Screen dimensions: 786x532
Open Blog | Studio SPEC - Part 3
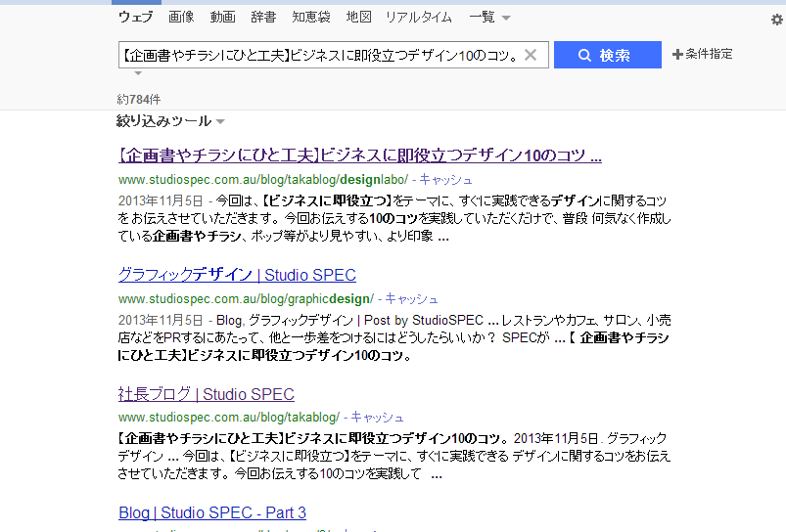coord(212,512)
